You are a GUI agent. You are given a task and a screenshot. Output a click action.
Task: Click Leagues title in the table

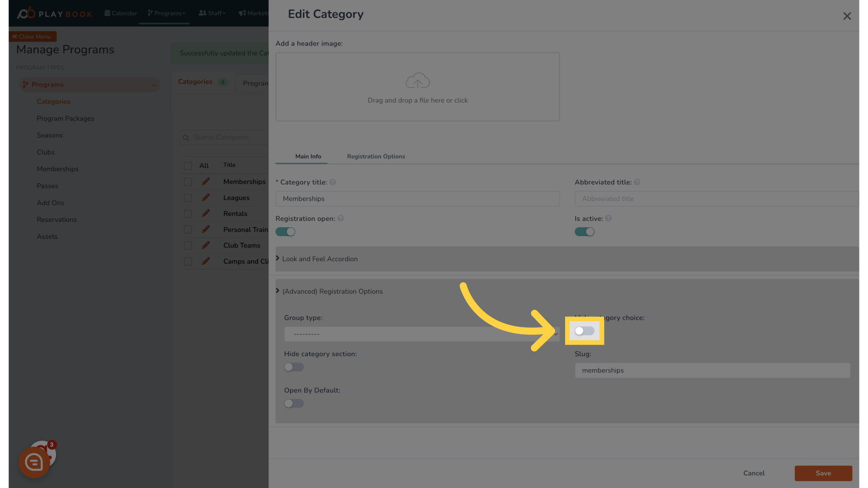pyautogui.click(x=236, y=197)
